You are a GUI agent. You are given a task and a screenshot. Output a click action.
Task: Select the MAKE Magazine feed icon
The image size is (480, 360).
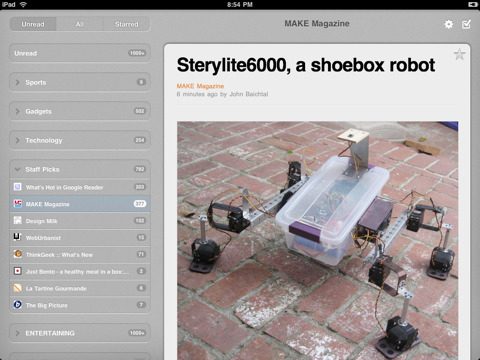point(18,204)
